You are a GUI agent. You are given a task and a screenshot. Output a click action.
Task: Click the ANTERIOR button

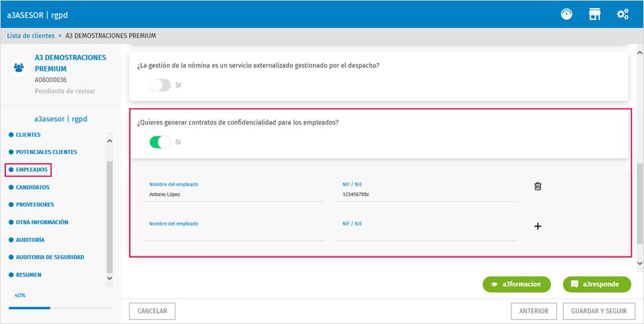tap(534, 311)
